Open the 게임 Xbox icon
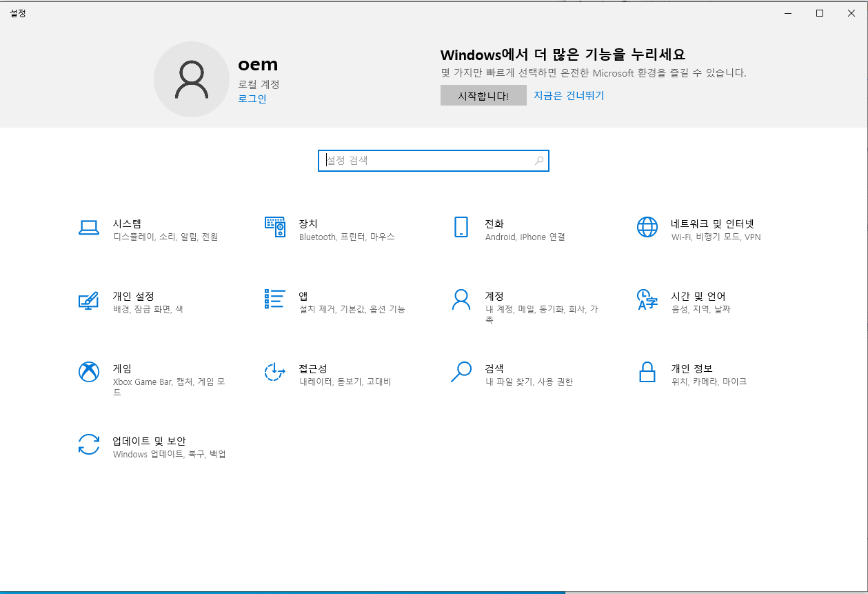868x594 pixels. tap(89, 372)
